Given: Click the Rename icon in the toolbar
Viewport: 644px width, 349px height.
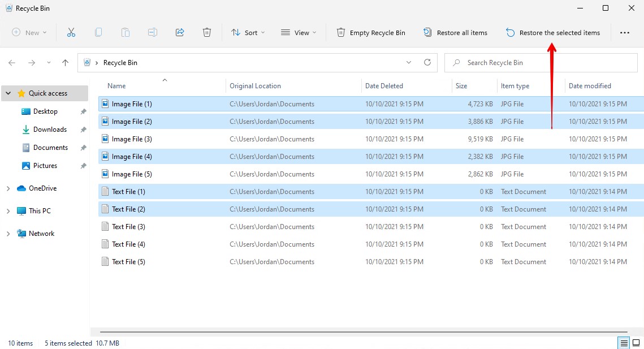Looking at the screenshot, I should coord(153,32).
